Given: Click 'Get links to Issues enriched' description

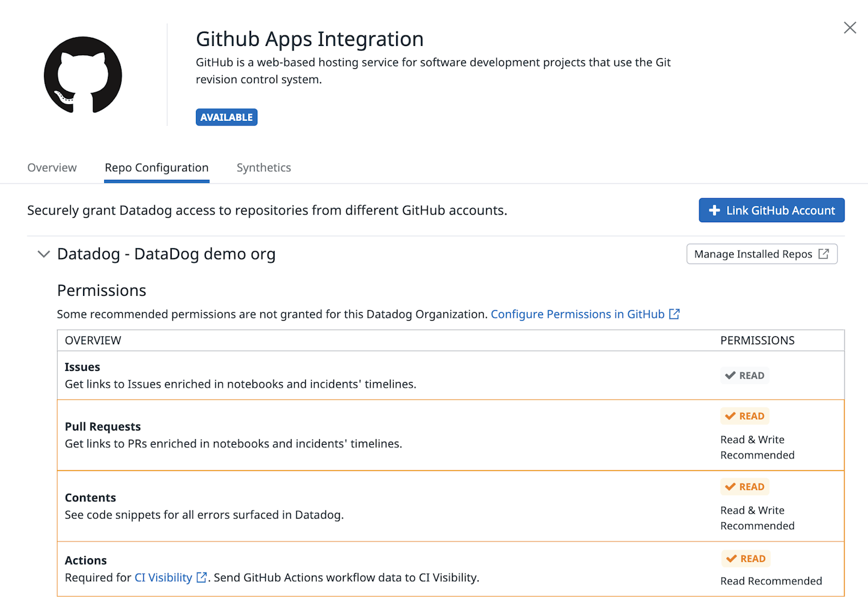Looking at the screenshot, I should tap(241, 384).
